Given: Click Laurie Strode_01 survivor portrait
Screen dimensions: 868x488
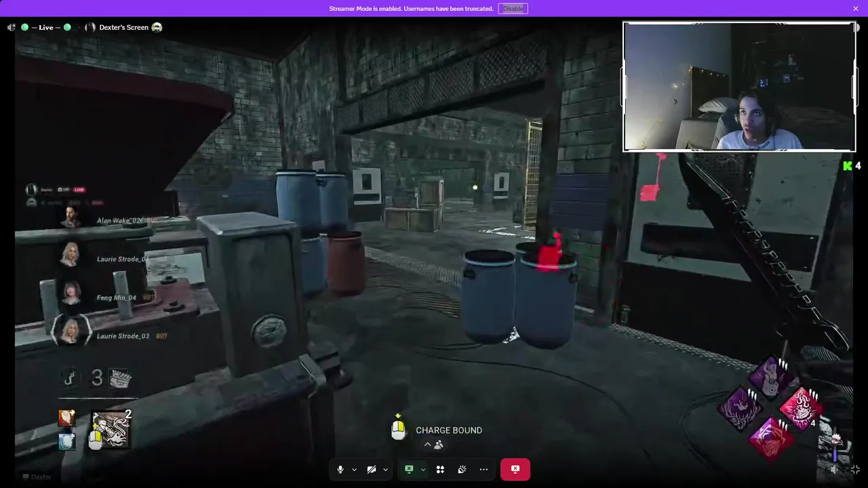Looking at the screenshot, I should point(71,255).
